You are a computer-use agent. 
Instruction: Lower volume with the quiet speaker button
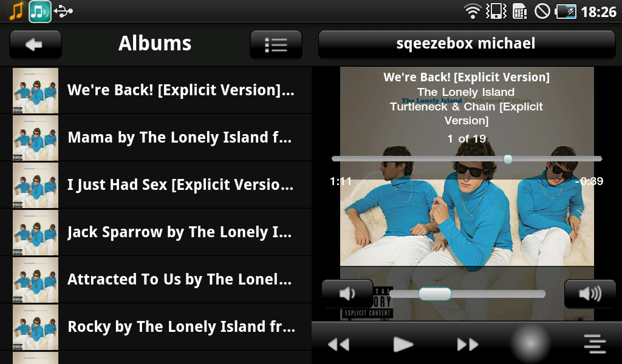(347, 294)
